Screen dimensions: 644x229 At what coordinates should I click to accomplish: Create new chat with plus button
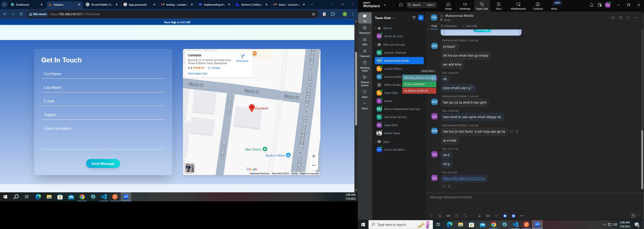click(421, 18)
